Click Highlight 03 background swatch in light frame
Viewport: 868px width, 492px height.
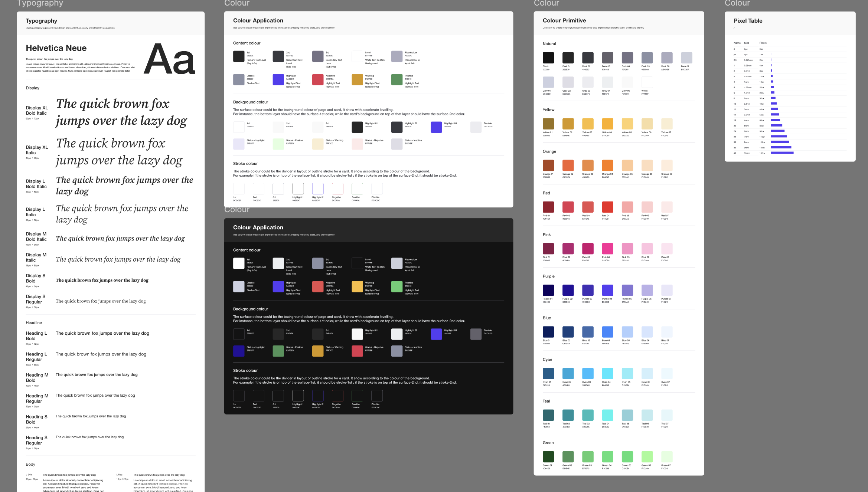click(x=436, y=127)
